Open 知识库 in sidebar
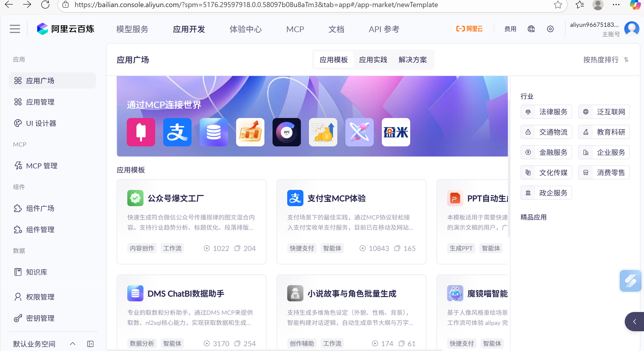This screenshot has height=351, width=644. (36, 272)
